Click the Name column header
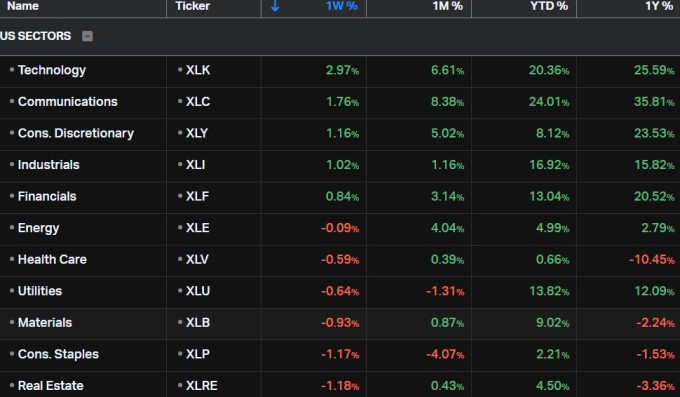Screen dimensions: 680x397 tap(23, 6)
